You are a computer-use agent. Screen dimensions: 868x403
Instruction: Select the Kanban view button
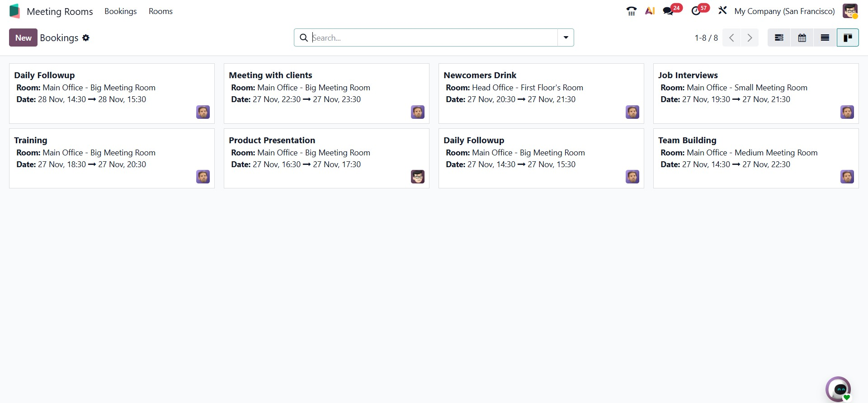click(848, 38)
